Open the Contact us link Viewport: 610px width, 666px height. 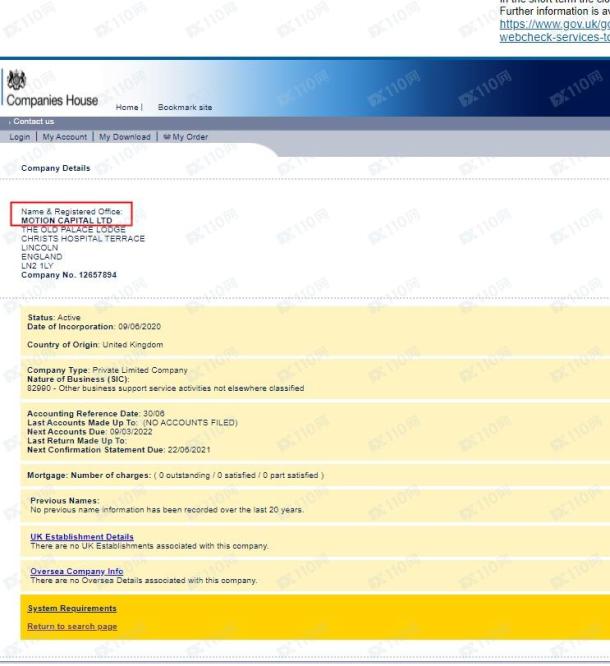coord(34,121)
